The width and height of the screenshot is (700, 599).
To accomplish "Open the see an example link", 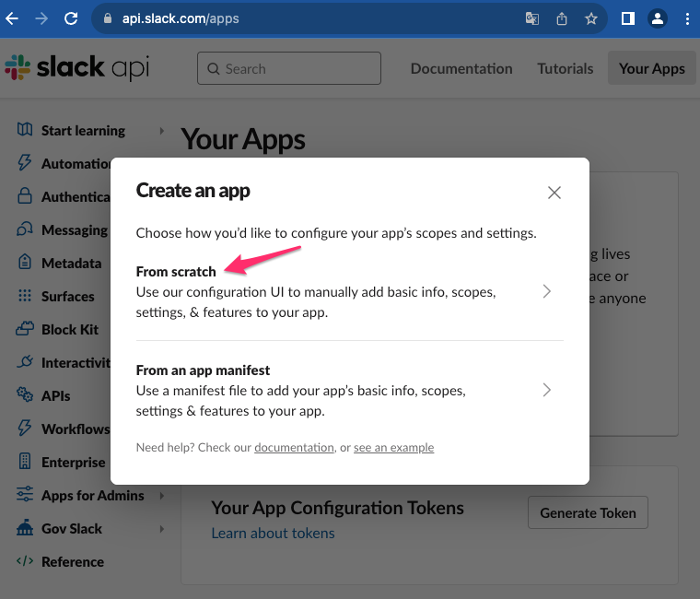I will [394, 448].
